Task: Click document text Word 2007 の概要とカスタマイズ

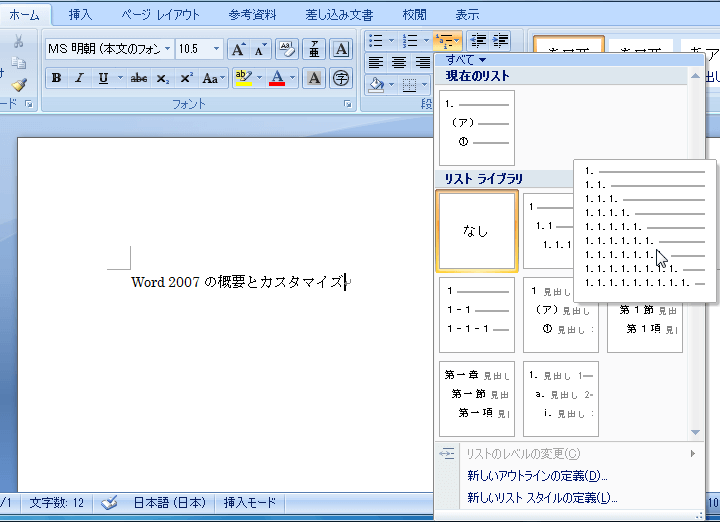Action: (x=237, y=282)
